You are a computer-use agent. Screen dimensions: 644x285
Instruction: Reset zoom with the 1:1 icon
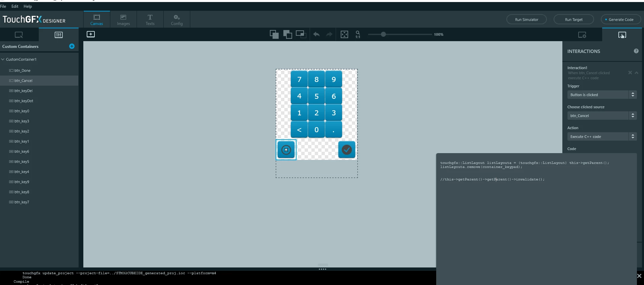[358, 34]
